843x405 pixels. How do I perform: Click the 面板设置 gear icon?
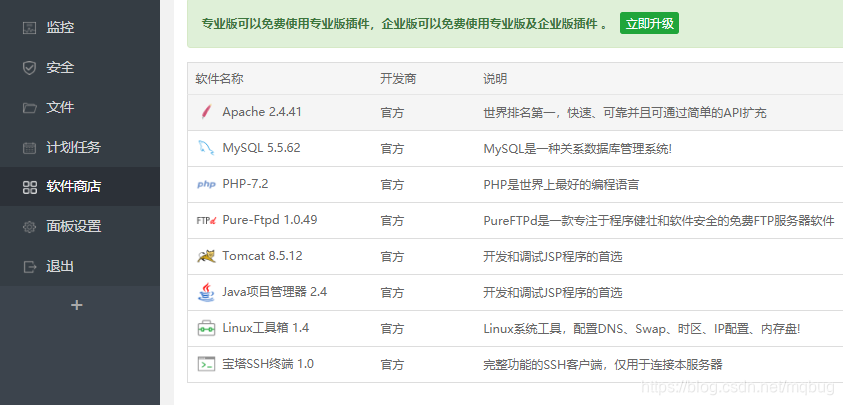(29, 226)
